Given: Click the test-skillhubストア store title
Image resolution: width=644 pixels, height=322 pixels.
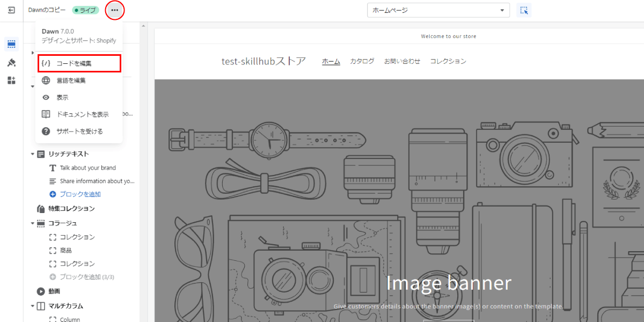Looking at the screenshot, I should pyautogui.click(x=264, y=61).
